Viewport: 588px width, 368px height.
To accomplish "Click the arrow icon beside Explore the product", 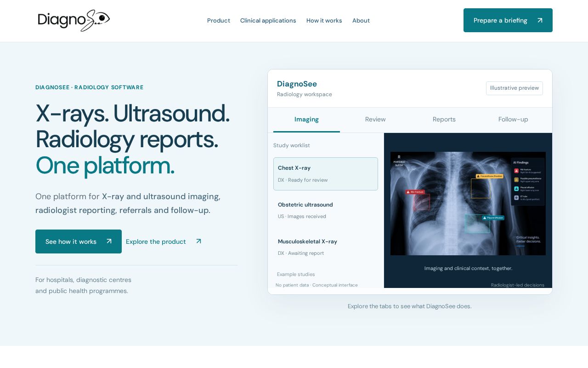I will click(x=198, y=241).
